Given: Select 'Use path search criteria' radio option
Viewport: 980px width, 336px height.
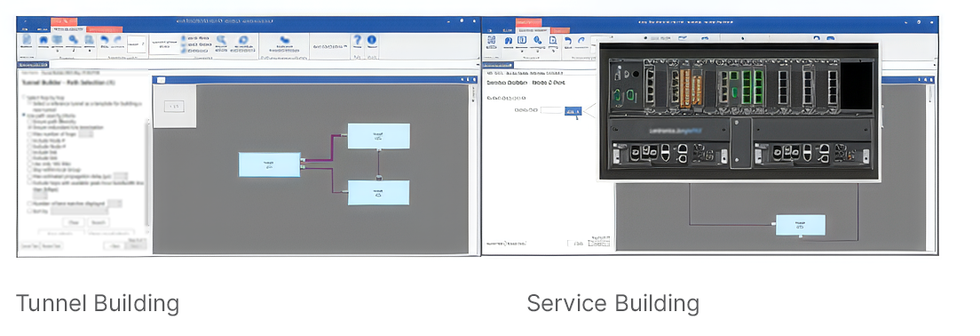Looking at the screenshot, I should click(24, 116).
